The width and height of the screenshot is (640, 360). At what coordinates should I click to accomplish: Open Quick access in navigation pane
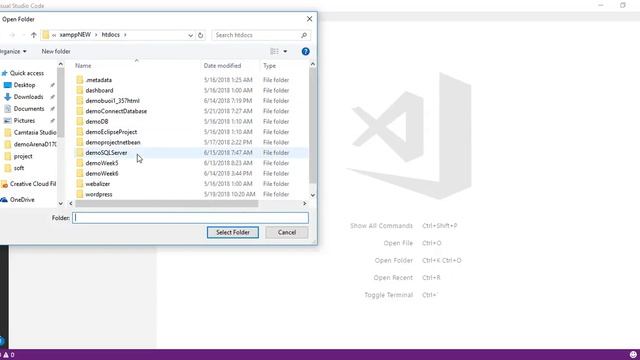(x=27, y=73)
